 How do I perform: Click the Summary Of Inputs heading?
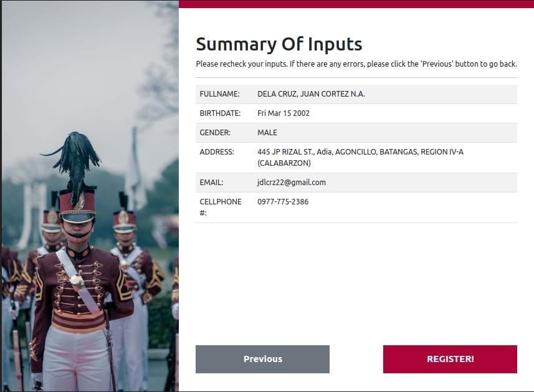coord(279,44)
